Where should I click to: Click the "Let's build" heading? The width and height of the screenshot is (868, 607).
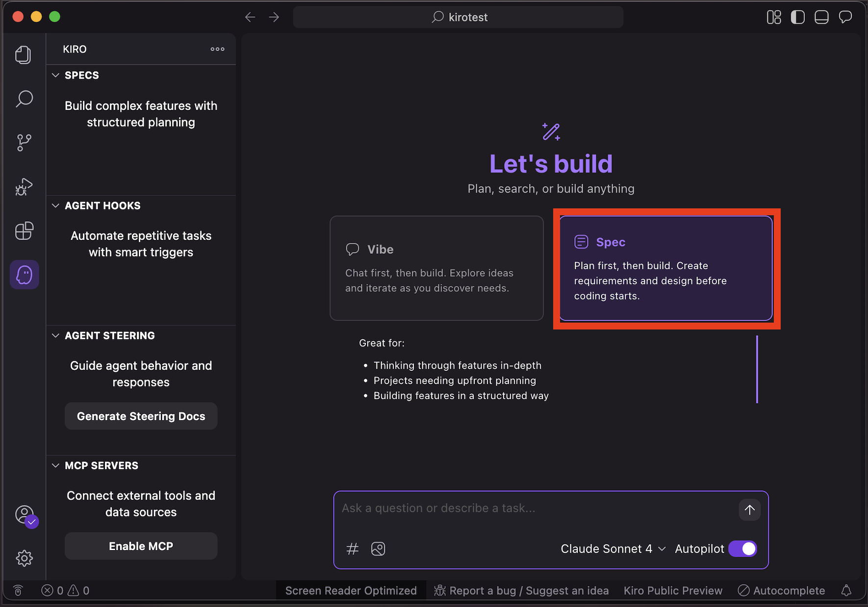click(x=551, y=164)
